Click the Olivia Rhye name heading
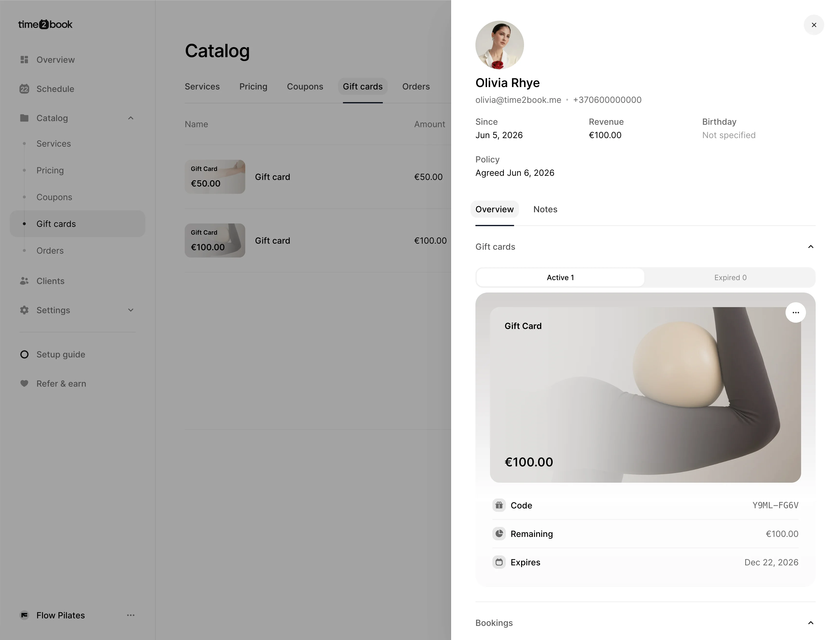 tap(507, 83)
